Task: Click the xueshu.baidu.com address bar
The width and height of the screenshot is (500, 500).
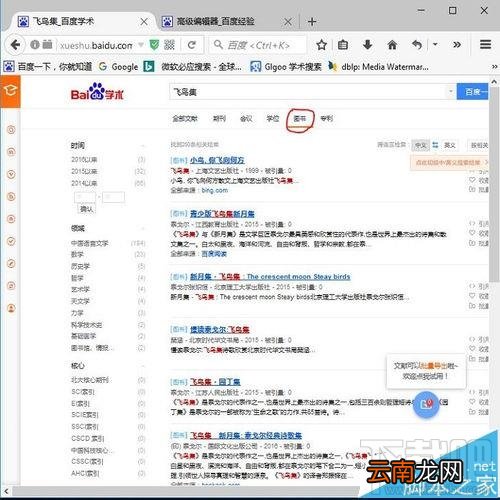Action: tap(96, 45)
